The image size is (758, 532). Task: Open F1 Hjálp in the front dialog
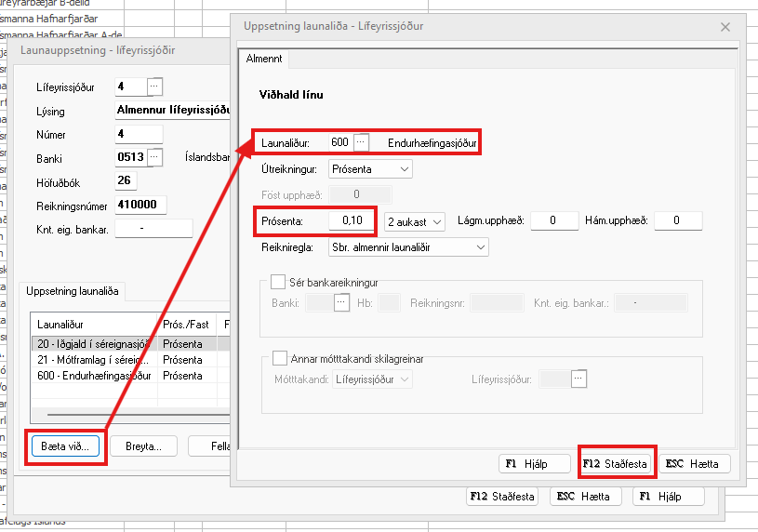tap(535, 463)
